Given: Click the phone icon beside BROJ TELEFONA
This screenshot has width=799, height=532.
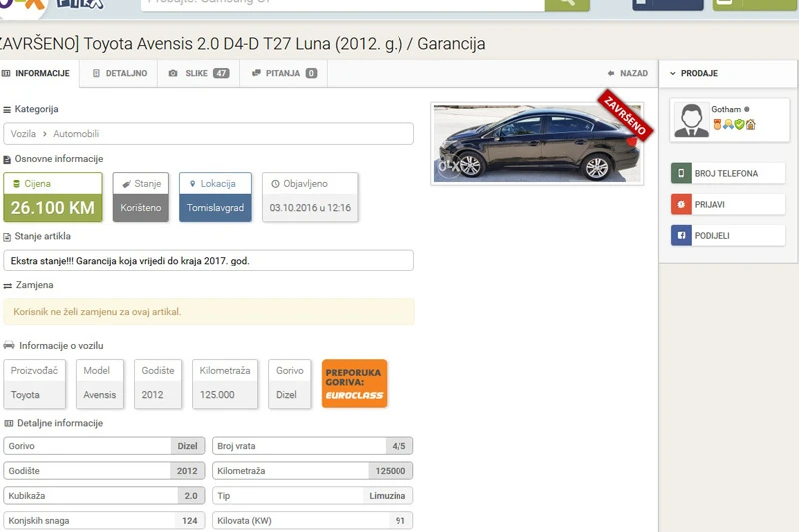Looking at the screenshot, I should (x=681, y=173).
